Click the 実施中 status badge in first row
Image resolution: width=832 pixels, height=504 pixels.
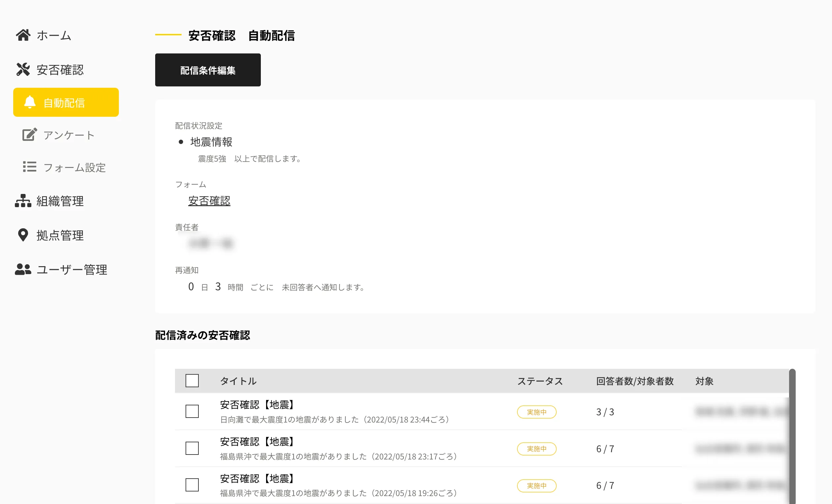(536, 412)
